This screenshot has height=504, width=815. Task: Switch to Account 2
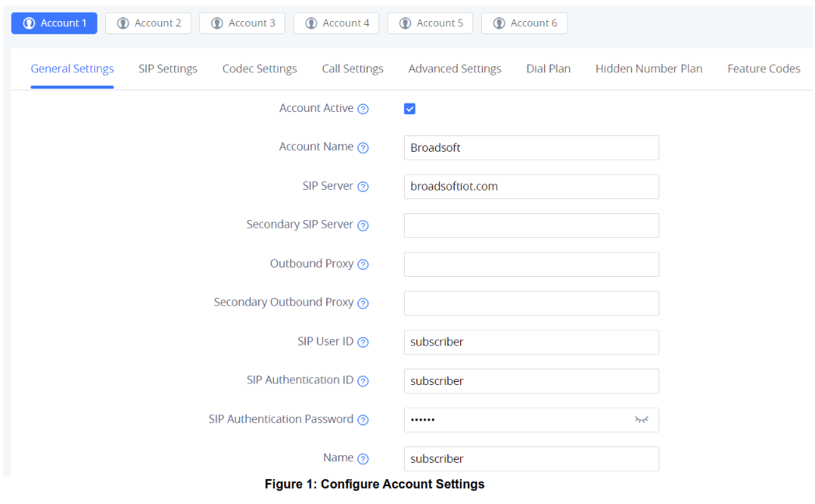point(149,23)
